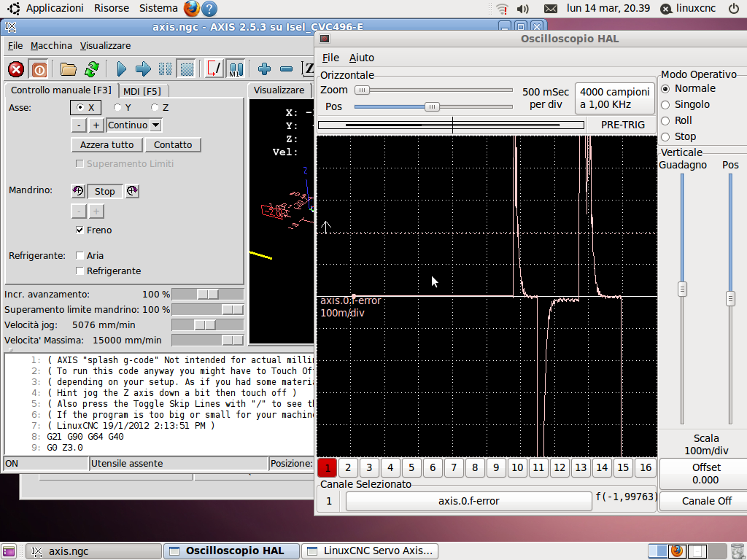
Task: Click the axis.0.f-error source button
Action: coord(469,501)
